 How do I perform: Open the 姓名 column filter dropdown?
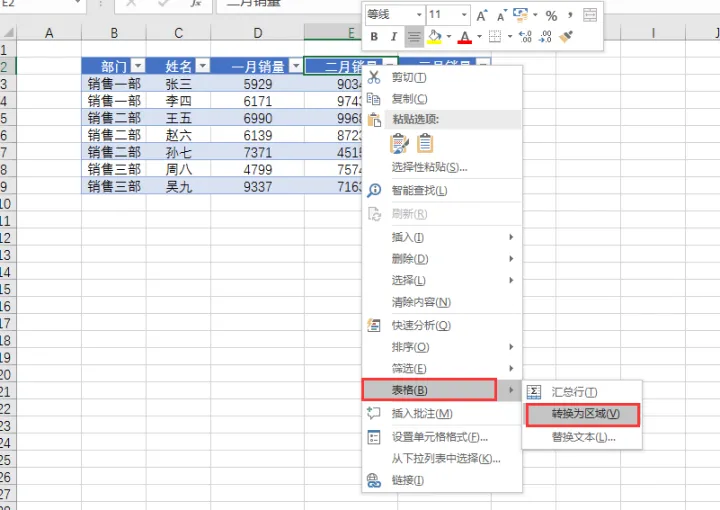[202, 66]
